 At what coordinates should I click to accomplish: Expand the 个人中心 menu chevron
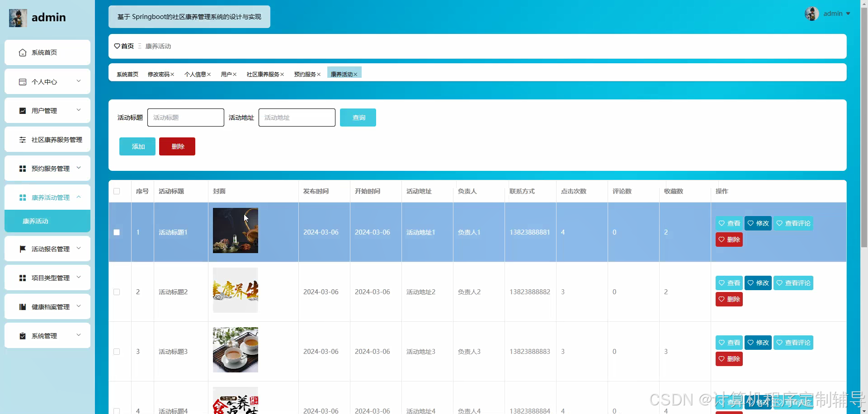pos(79,81)
